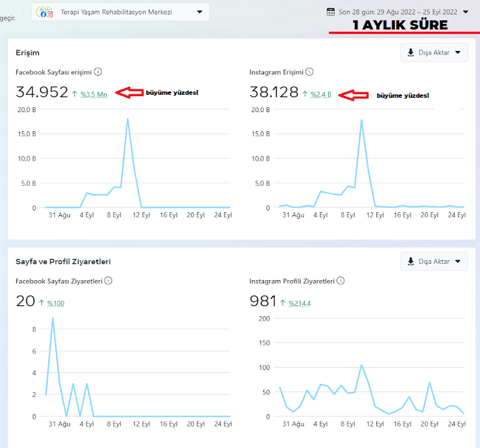Click the %214,4 Instagram visits change link
480x448 pixels.
(x=299, y=303)
